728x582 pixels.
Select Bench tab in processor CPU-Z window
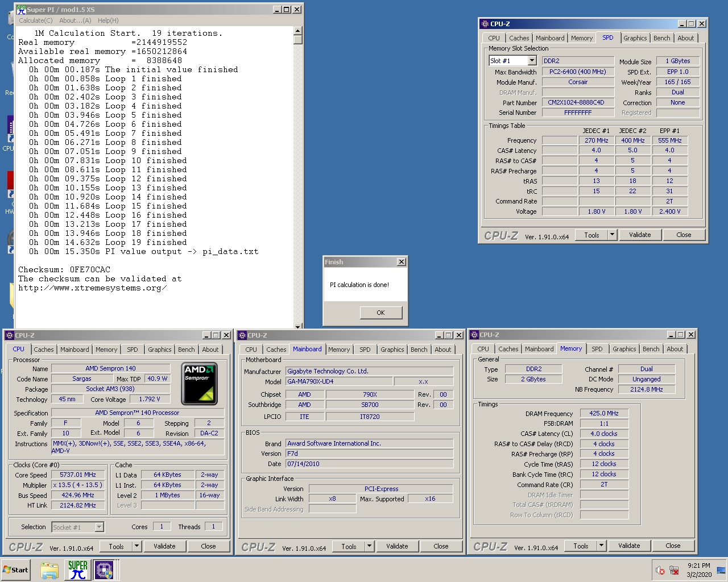point(186,350)
